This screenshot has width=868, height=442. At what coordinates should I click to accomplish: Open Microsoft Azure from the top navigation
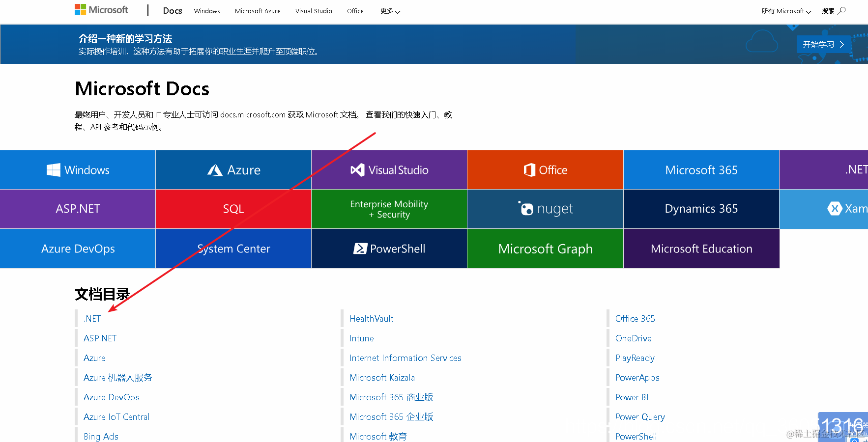(x=257, y=11)
